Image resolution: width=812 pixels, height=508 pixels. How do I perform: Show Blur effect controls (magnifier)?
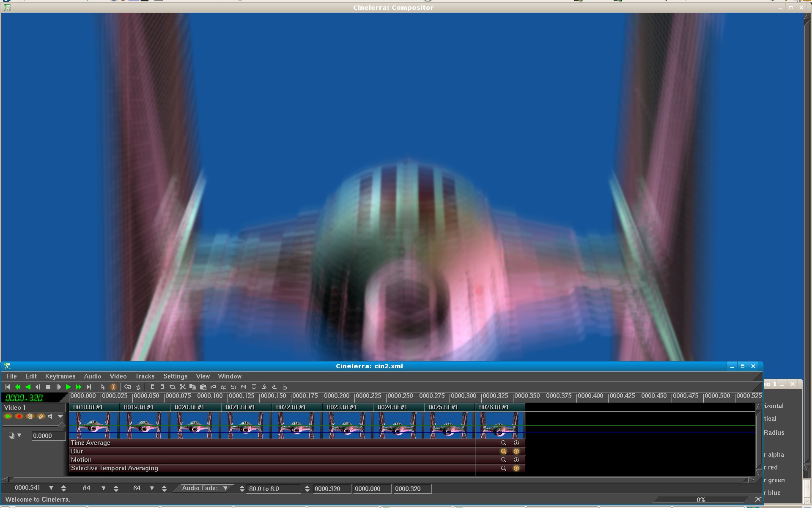pos(504,451)
